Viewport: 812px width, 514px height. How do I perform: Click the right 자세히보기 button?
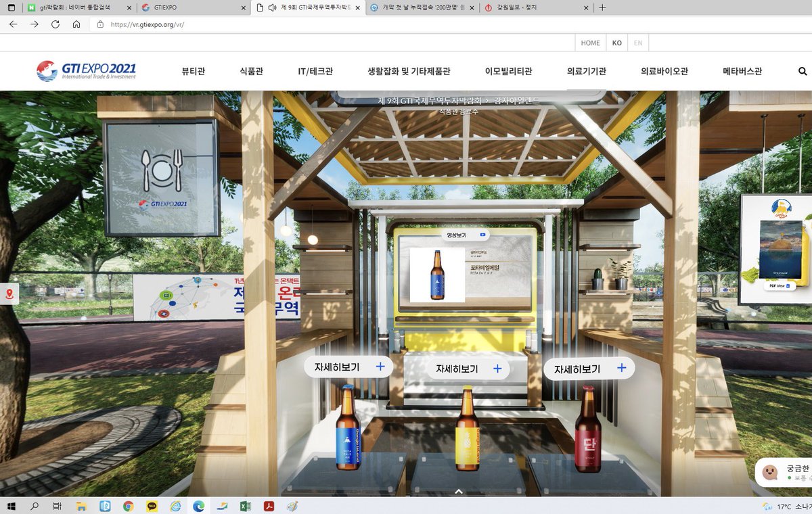[589, 369]
